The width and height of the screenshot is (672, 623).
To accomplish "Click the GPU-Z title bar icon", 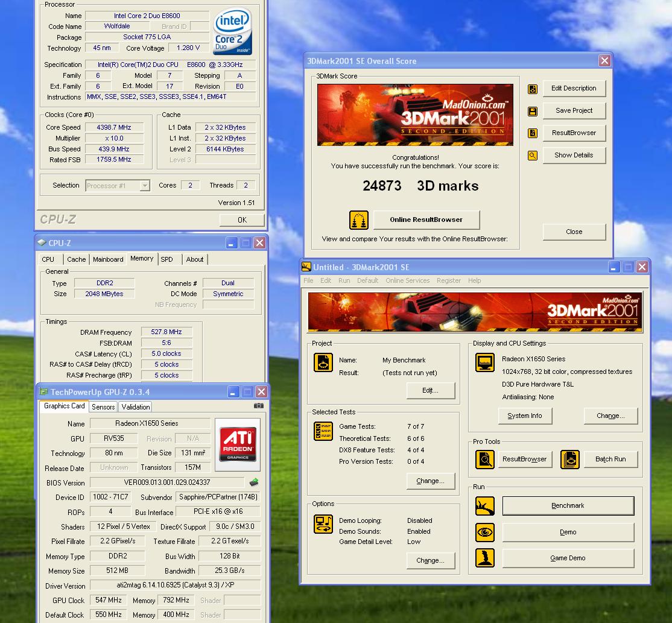I will [43, 391].
